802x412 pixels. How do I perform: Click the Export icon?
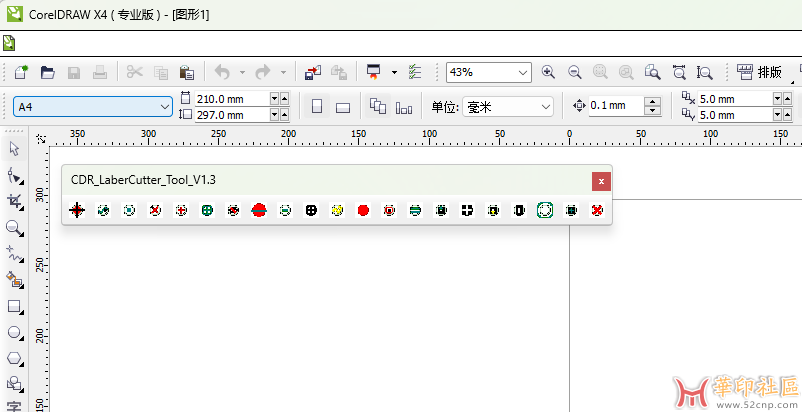click(339, 73)
